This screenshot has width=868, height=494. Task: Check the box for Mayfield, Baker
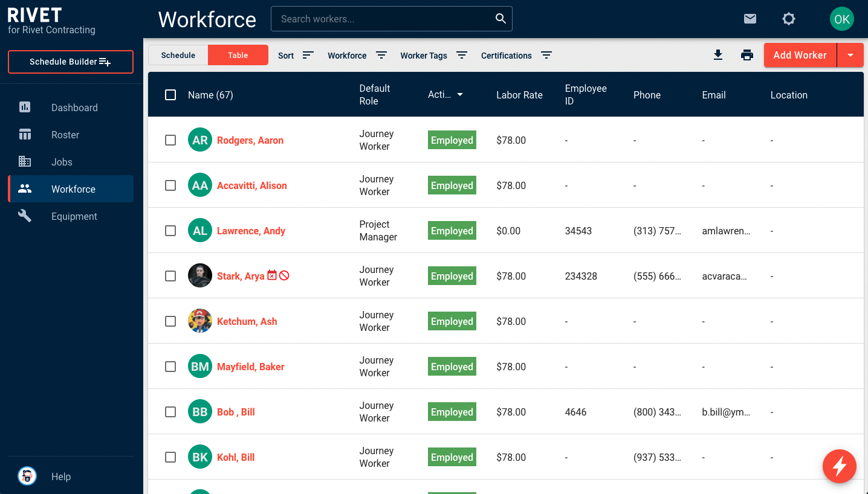(x=170, y=367)
